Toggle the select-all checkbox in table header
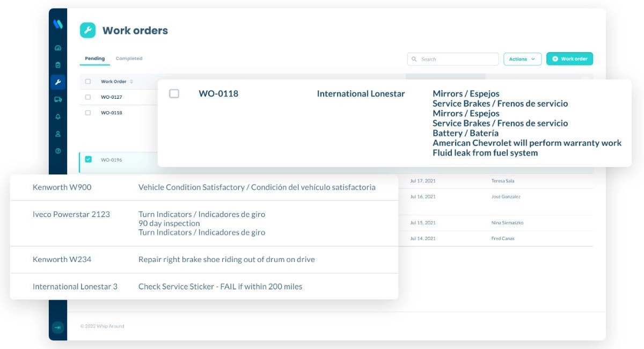The height and width of the screenshot is (349, 644). pyautogui.click(x=88, y=82)
